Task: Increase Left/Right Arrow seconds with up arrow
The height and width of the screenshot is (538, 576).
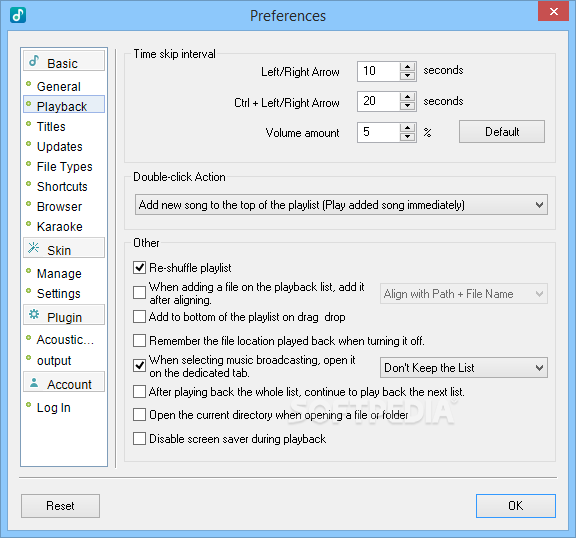Action: 407,67
